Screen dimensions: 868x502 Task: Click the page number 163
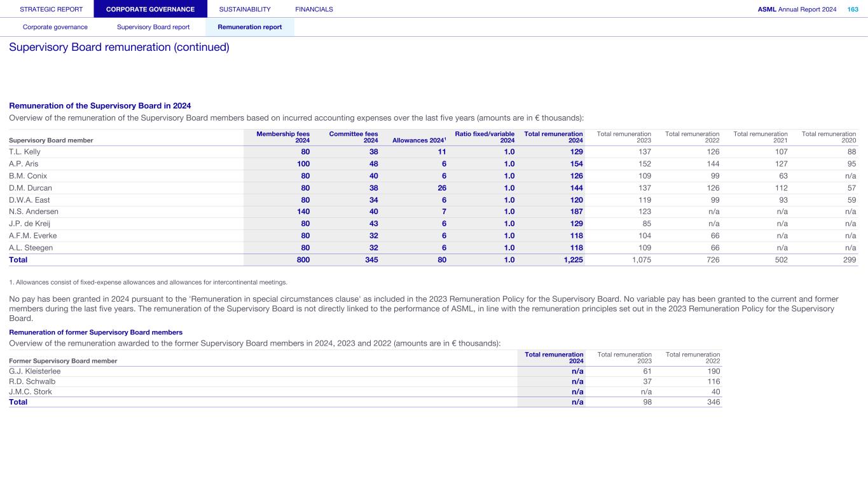[852, 9]
